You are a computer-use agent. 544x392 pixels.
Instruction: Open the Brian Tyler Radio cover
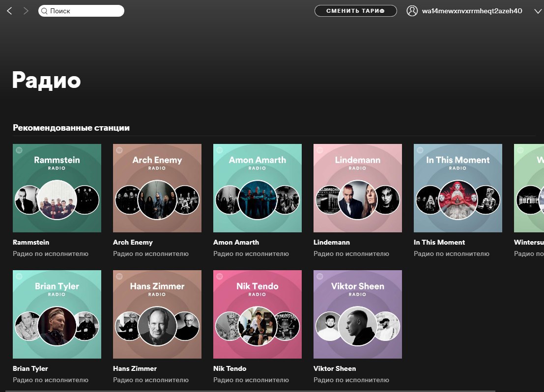point(57,314)
